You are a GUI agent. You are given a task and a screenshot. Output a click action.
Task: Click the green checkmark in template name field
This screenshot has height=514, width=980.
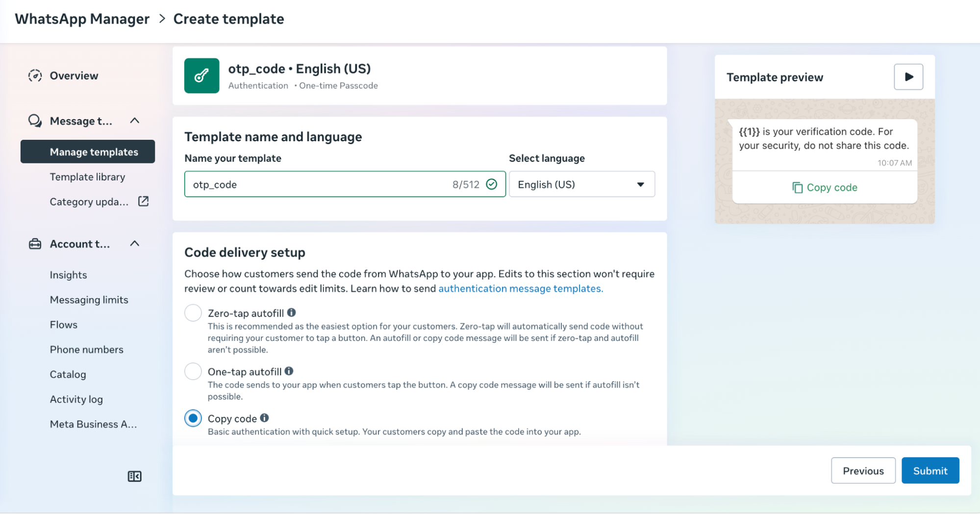click(491, 184)
